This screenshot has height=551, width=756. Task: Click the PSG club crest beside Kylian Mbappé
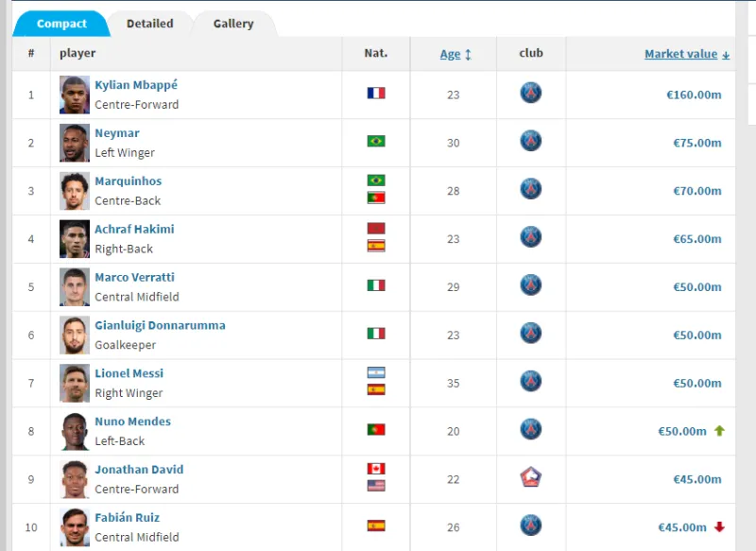coord(531,94)
